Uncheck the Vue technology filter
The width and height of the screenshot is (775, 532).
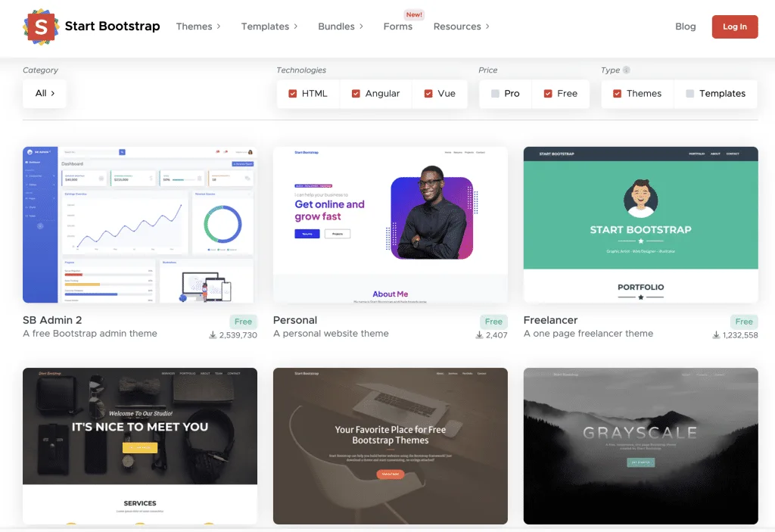[x=428, y=93]
